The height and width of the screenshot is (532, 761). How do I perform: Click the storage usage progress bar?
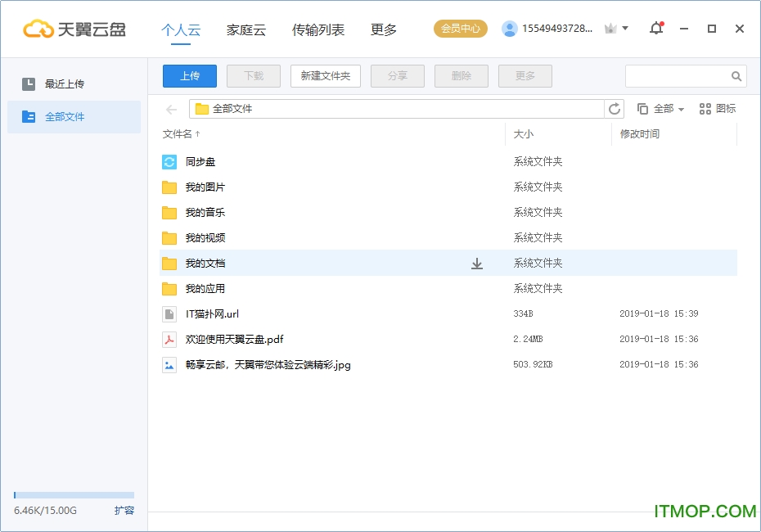(x=74, y=495)
